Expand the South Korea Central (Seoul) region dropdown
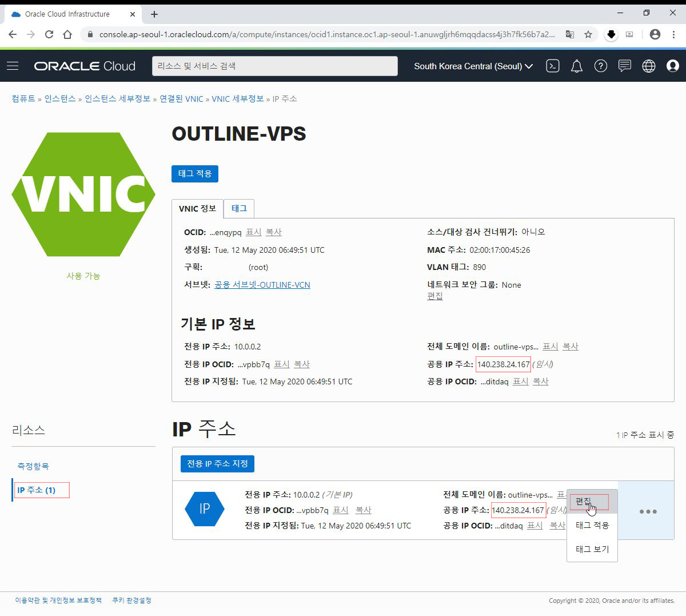This screenshot has width=686, height=616. [473, 66]
